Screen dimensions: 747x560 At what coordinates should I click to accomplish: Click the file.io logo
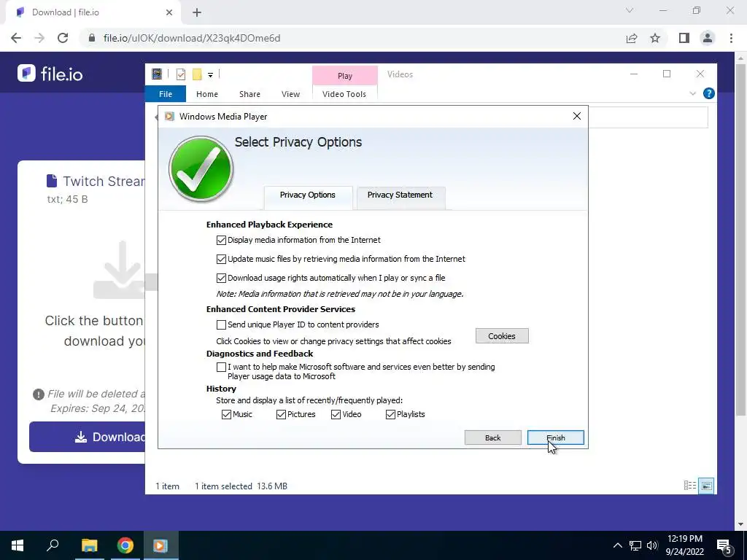click(x=50, y=74)
